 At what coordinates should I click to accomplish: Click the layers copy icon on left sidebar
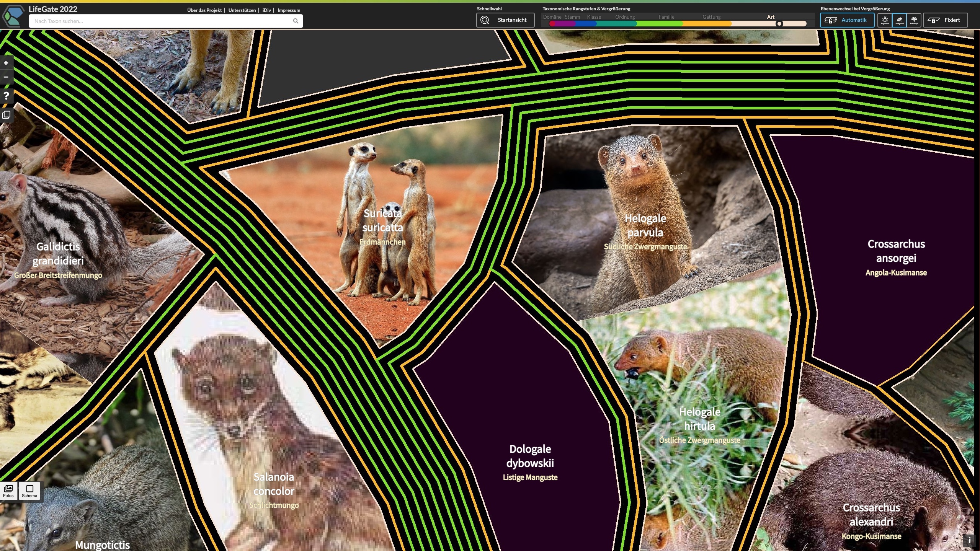click(x=6, y=115)
